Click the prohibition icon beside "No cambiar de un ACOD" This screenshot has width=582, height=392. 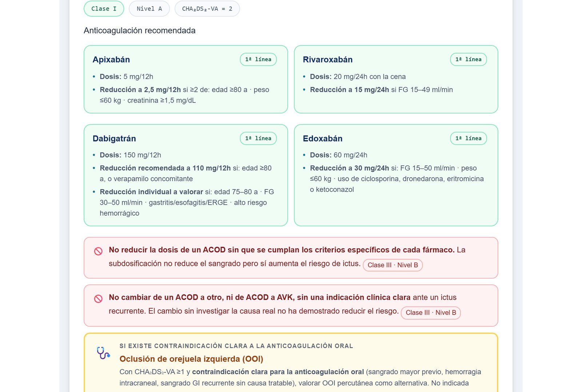pos(98,299)
